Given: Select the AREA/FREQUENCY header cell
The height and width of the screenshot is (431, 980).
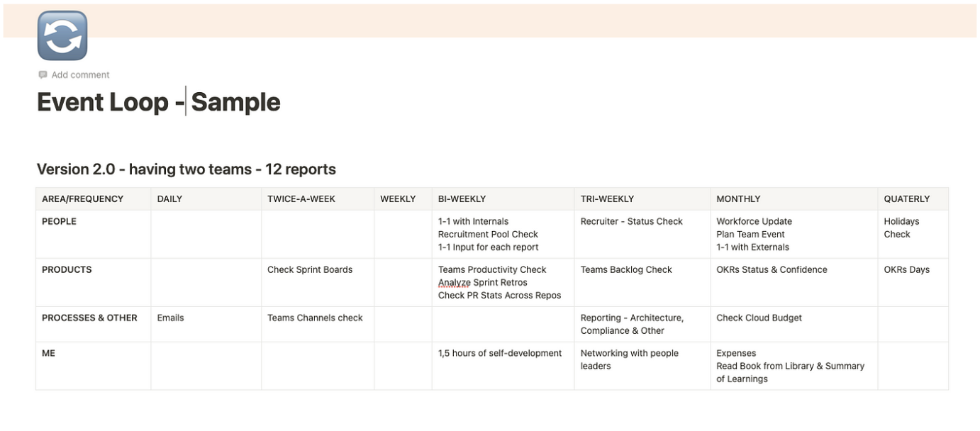Looking at the screenshot, I should click(83, 199).
